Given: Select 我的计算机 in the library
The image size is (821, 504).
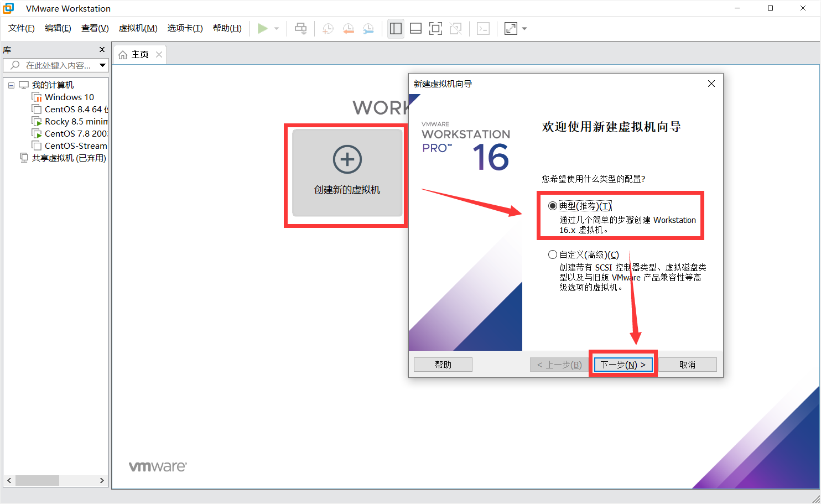Looking at the screenshot, I should coord(53,85).
